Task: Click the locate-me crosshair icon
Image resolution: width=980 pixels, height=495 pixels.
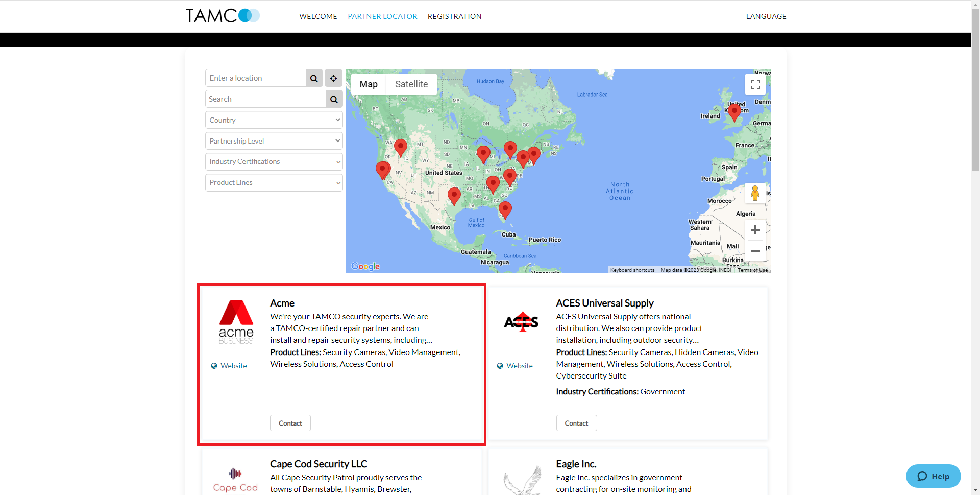Action: (333, 78)
